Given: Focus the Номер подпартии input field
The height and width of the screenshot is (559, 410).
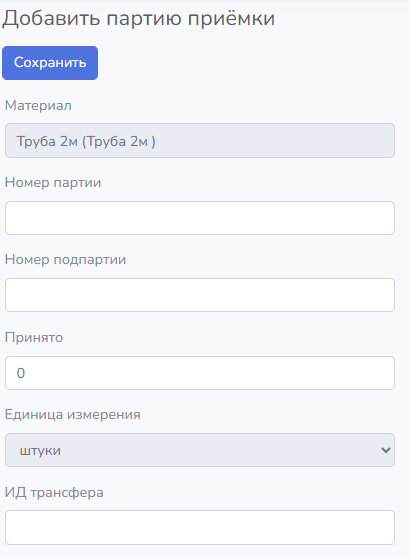Looking at the screenshot, I should tap(200, 295).
